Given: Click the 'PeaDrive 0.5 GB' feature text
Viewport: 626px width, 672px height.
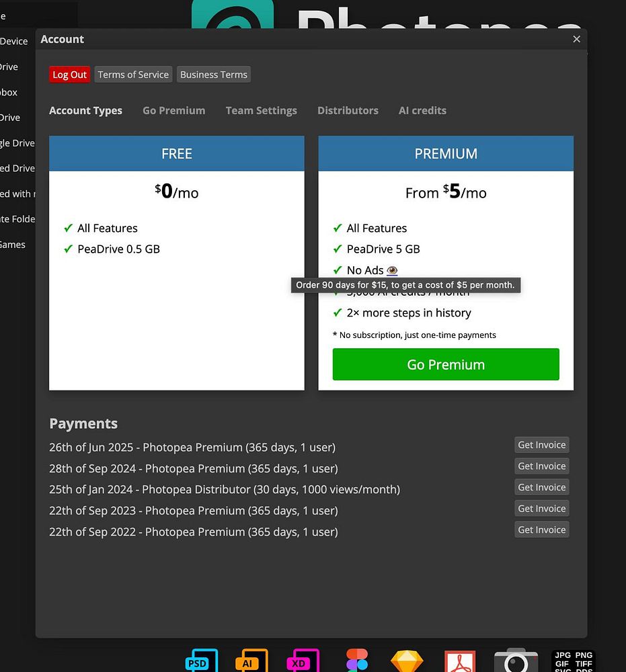Looking at the screenshot, I should click(118, 249).
